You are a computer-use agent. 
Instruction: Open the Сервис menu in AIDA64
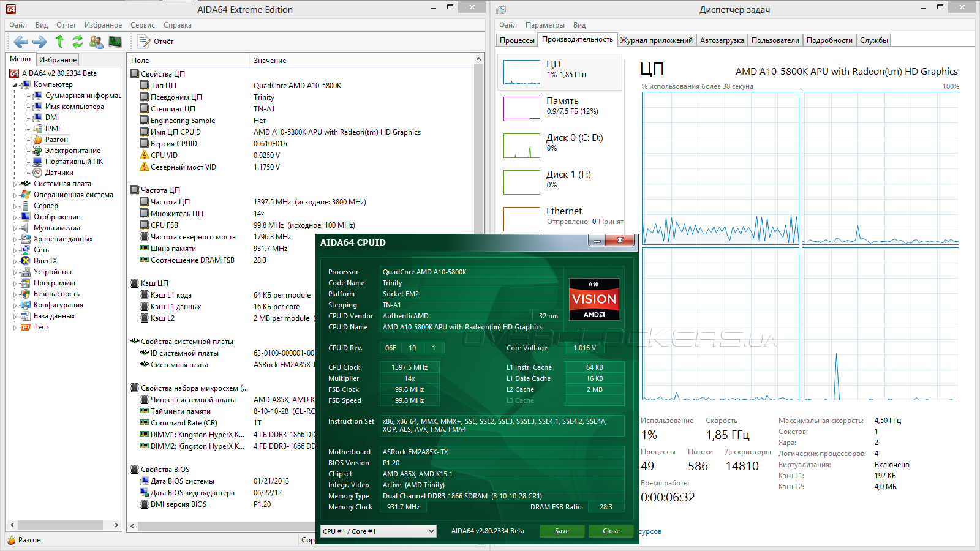[x=143, y=25]
